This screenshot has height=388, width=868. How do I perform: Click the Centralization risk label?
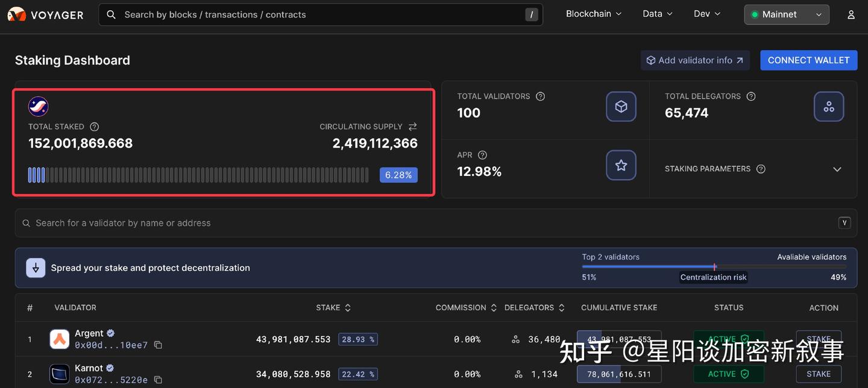click(x=714, y=277)
